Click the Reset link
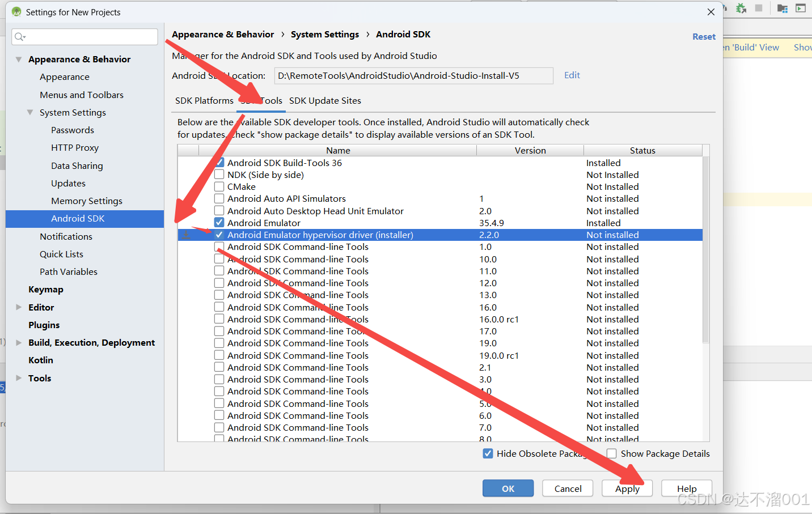Image resolution: width=812 pixels, height=514 pixels. (704, 37)
